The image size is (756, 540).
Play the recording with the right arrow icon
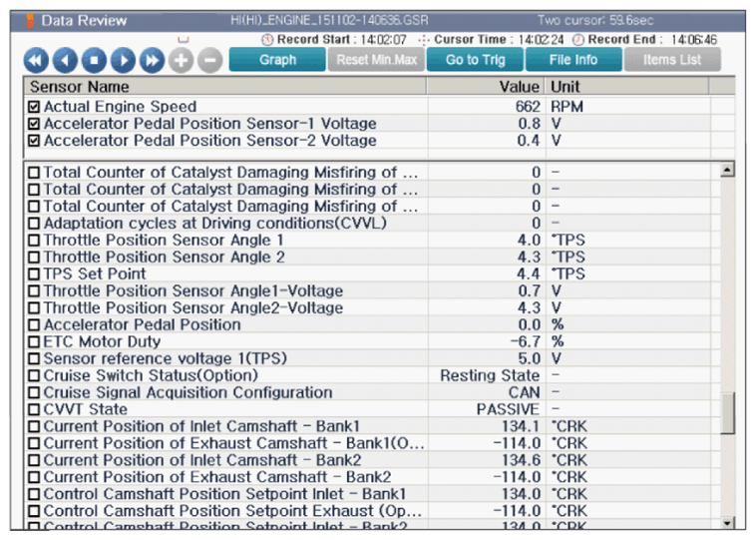click(x=123, y=60)
